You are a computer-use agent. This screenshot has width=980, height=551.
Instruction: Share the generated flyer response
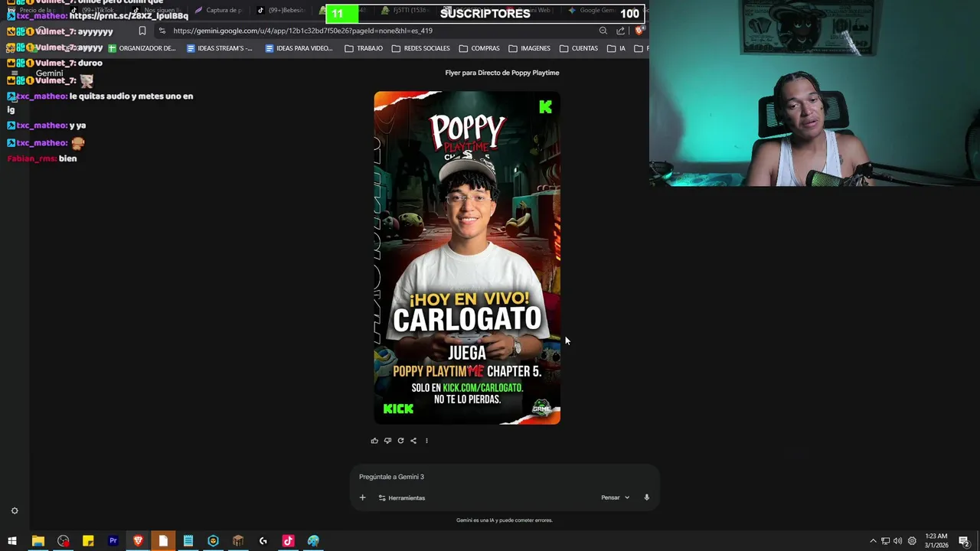(x=413, y=441)
